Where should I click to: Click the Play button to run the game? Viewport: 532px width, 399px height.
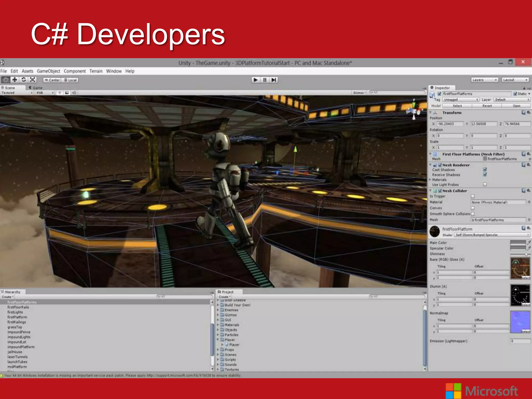(x=256, y=80)
